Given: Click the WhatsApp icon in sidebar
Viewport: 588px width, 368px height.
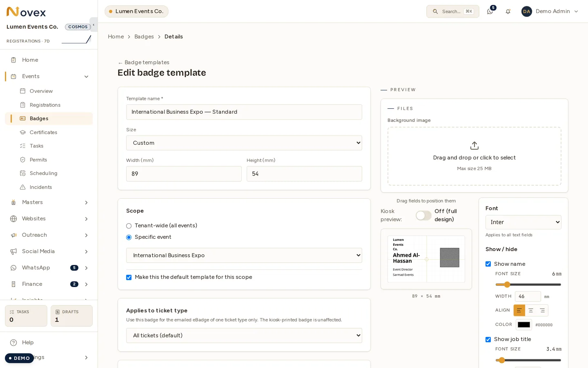Looking at the screenshot, I should point(13,268).
